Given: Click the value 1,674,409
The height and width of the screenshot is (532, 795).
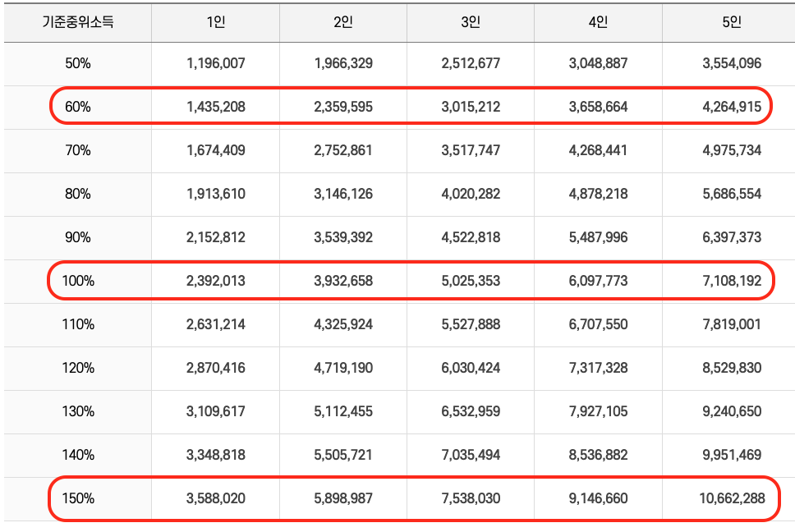Looking at the screenshot, I should pos(216,150).
